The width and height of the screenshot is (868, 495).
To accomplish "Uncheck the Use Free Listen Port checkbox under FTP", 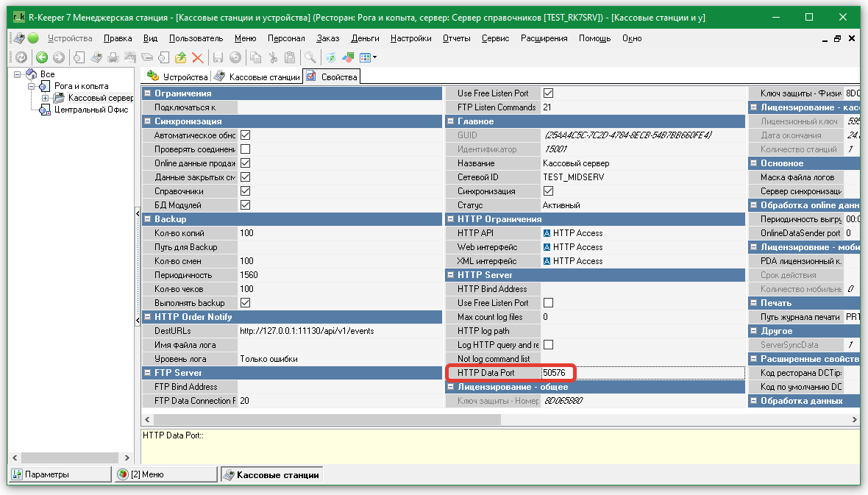I will coord(547,93).
